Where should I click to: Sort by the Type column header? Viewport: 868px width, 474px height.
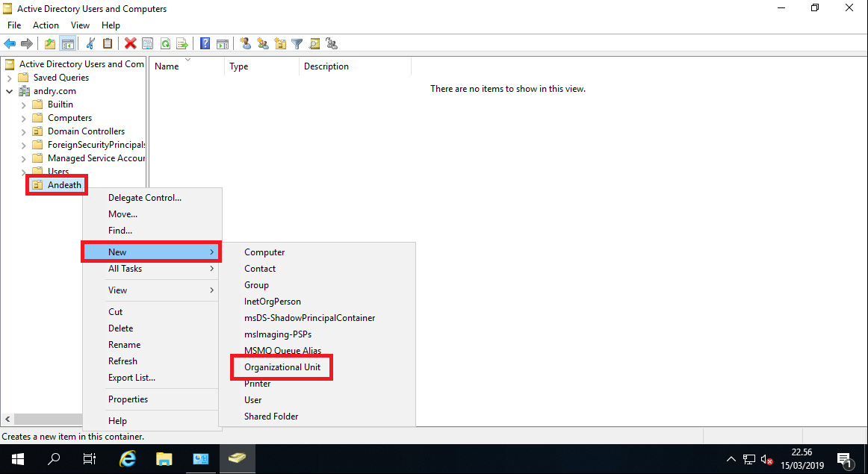coord(261,66)
